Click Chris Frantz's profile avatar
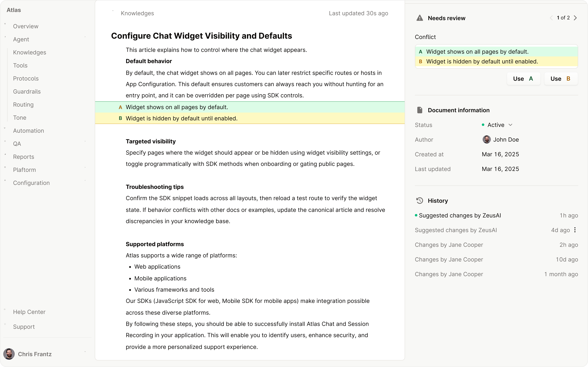Image resolution: width=588 pixels, height=367 pixels. [9, 354]
